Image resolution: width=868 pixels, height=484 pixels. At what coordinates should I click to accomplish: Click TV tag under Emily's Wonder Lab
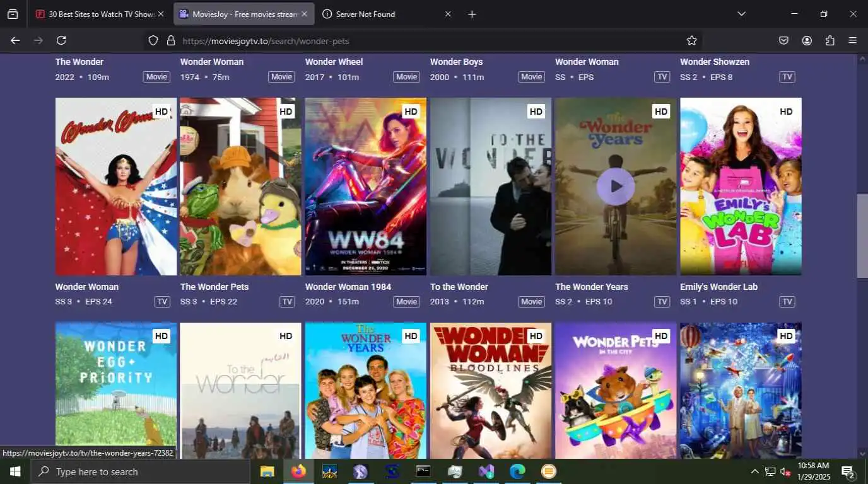click(x=787, y=302)
